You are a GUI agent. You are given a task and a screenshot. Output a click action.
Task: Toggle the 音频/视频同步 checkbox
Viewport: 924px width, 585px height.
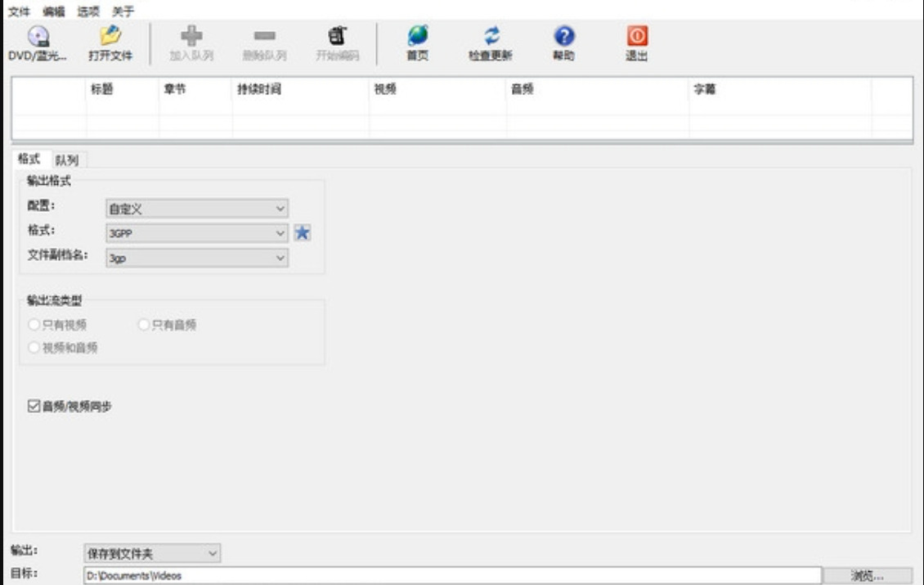click(x=34, y=406)
